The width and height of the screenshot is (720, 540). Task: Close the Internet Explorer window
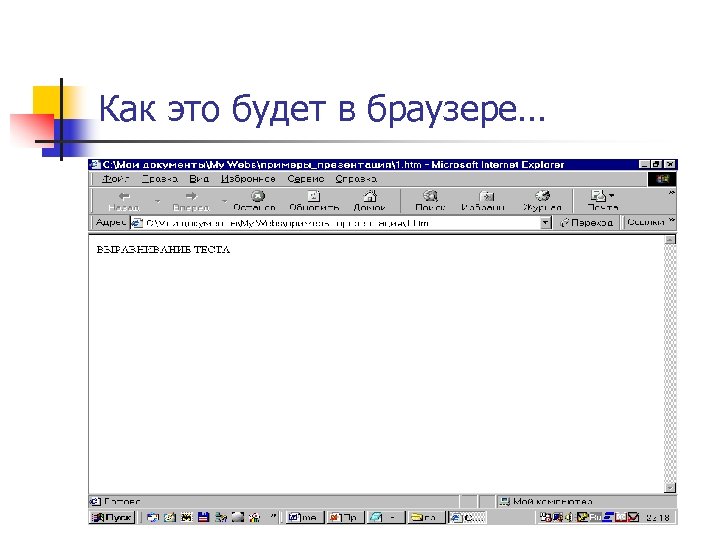pos(670,164)
